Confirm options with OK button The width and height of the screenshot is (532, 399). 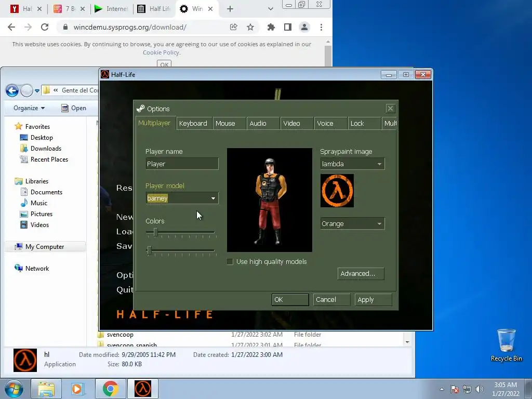click(x=290, y=300)
